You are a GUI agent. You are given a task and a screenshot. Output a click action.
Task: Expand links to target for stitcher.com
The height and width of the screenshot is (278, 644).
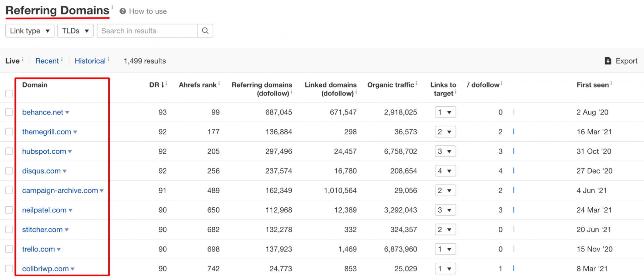tap(445, 229)
